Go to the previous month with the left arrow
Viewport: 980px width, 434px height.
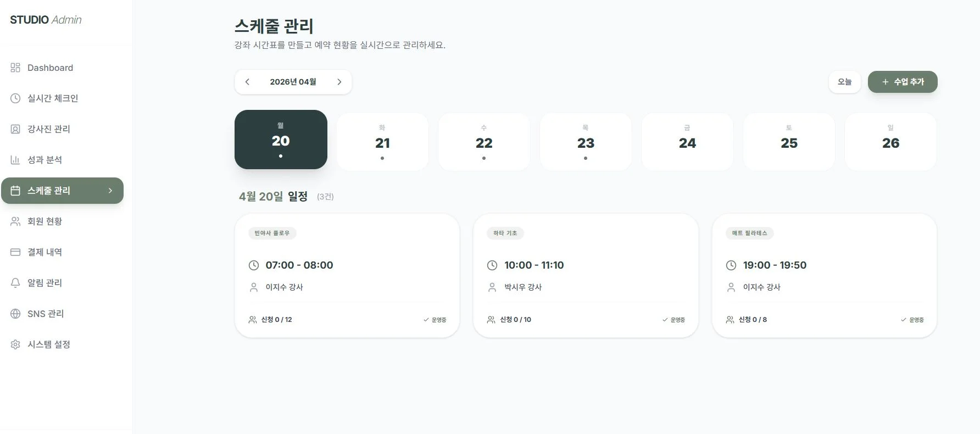coord(248,81)
